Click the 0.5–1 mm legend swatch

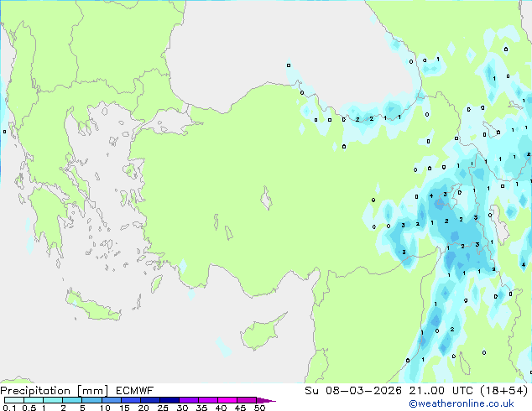pos(34,400)
